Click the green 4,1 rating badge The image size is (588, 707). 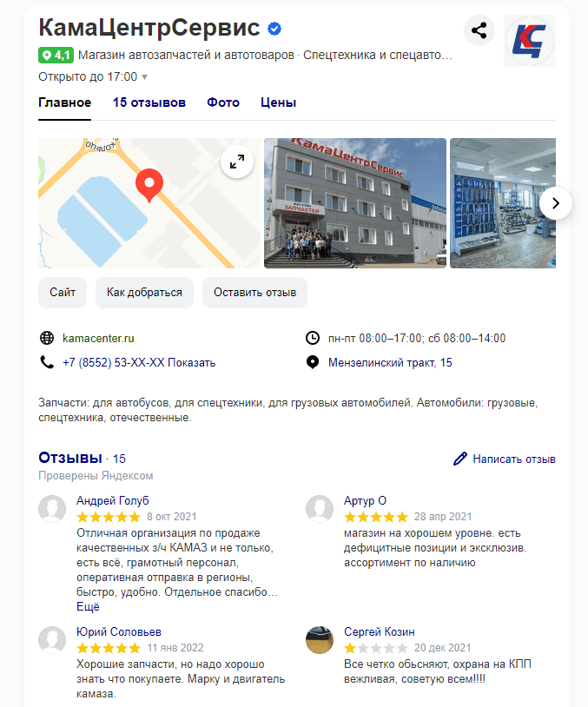[x=56, y=56]
